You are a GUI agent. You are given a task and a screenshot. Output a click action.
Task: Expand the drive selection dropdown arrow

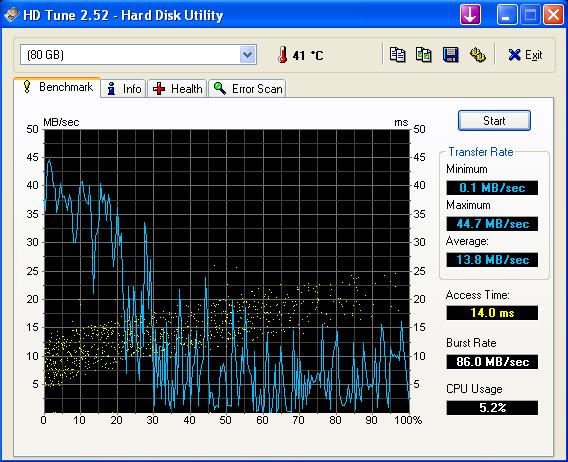coord(248,55)
